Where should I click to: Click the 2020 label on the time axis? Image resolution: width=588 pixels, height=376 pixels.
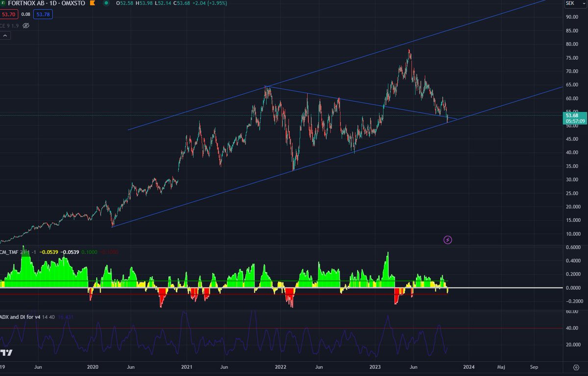(x=93, y=366)
